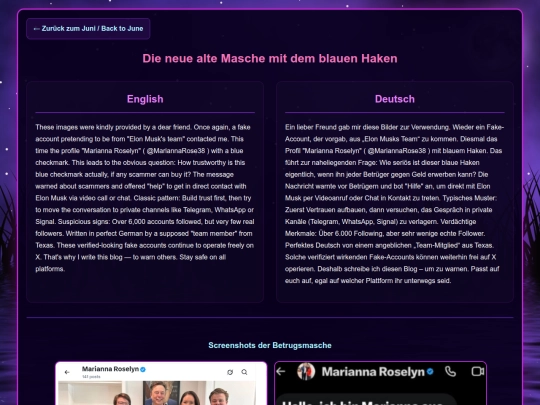Click the video call icon in the chat screenshot
The image size is (540, 405).
click(x=478, y=371)
